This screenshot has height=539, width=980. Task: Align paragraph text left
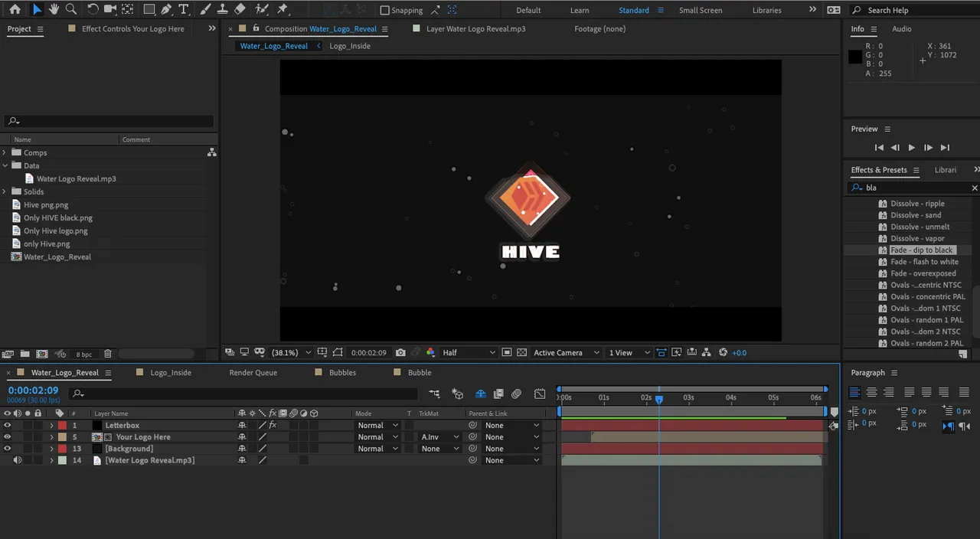854,392
